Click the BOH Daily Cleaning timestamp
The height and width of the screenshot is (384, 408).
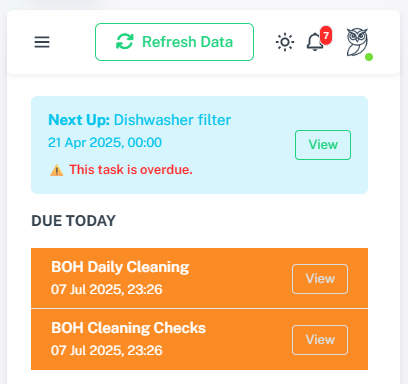pyautogui.click(x=106, y=289)
